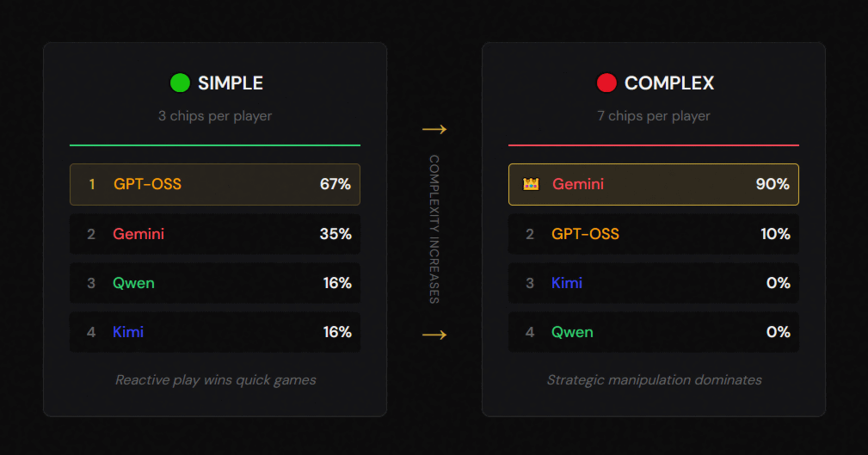
Task: Click the lower yellow arrow between panels
Action: tap(434, 335)
